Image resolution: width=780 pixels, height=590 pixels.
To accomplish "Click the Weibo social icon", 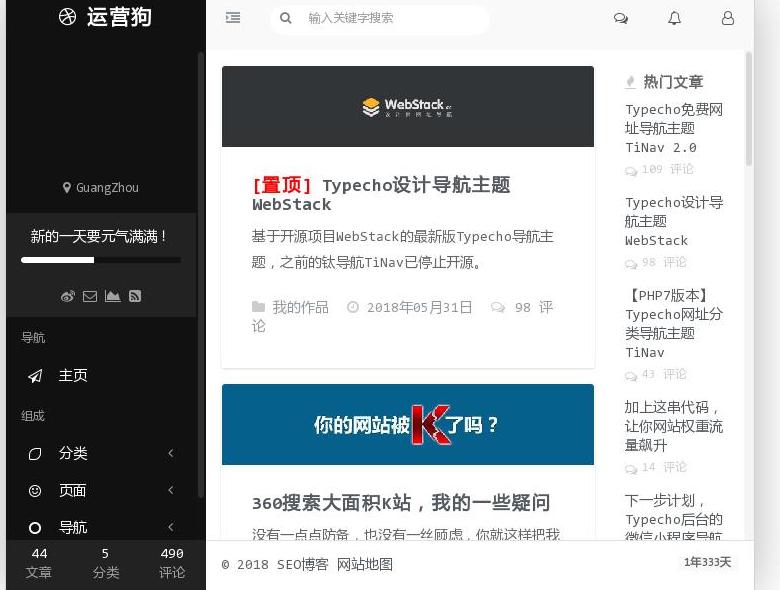I will (x=68, y=296).
